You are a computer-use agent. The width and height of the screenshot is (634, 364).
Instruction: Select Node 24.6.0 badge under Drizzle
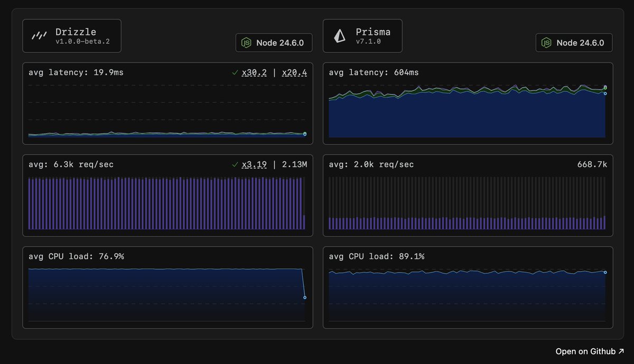[274, 43]
